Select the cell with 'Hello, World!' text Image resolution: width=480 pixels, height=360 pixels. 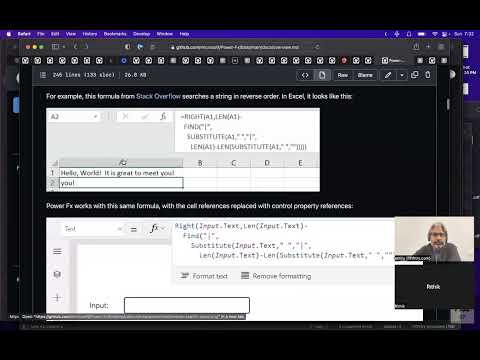point(121,173)
